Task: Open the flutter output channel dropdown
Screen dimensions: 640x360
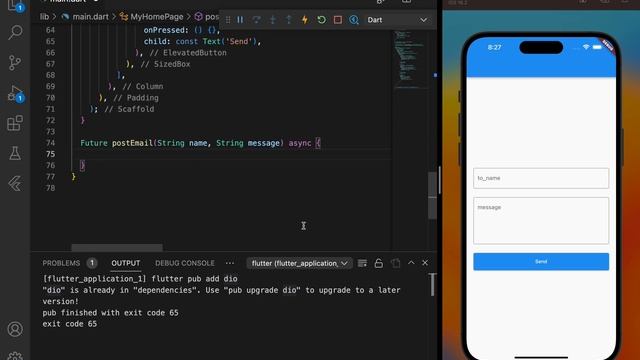Action: pyautogui.click(x=299, y=263)
